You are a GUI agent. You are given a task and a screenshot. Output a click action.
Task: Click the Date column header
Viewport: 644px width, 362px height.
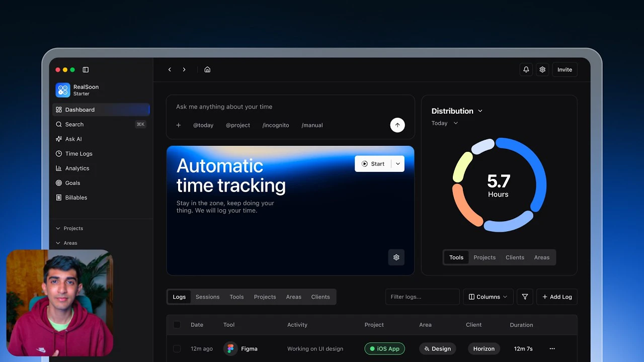click(197, 325)
